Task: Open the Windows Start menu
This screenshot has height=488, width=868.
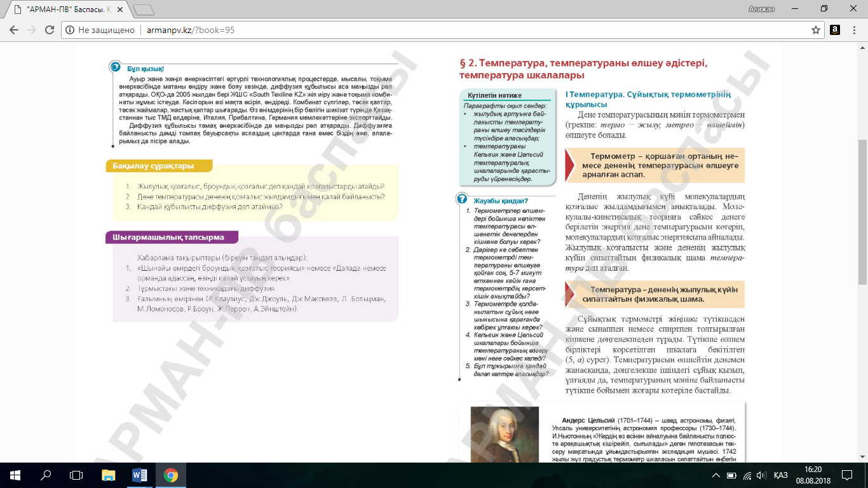Action: 15,475
